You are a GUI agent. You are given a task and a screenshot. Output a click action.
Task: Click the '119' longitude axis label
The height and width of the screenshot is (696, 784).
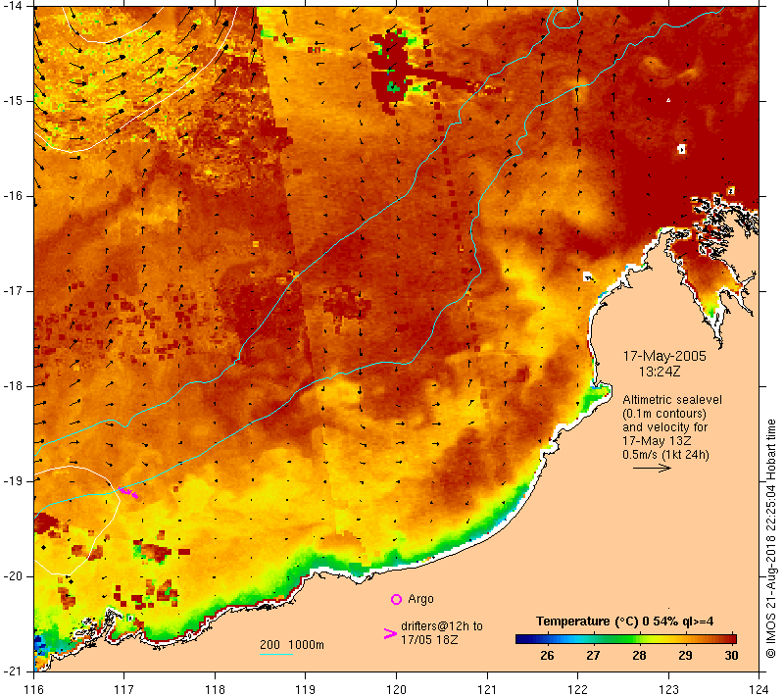tap(306, 689)
